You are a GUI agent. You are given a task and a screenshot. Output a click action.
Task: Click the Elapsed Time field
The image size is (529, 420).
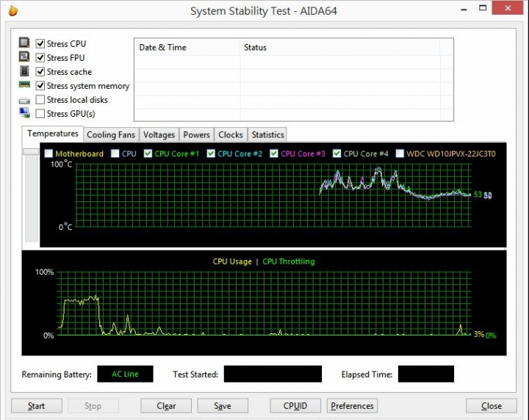pyautogui.click(x=426, y=374)
